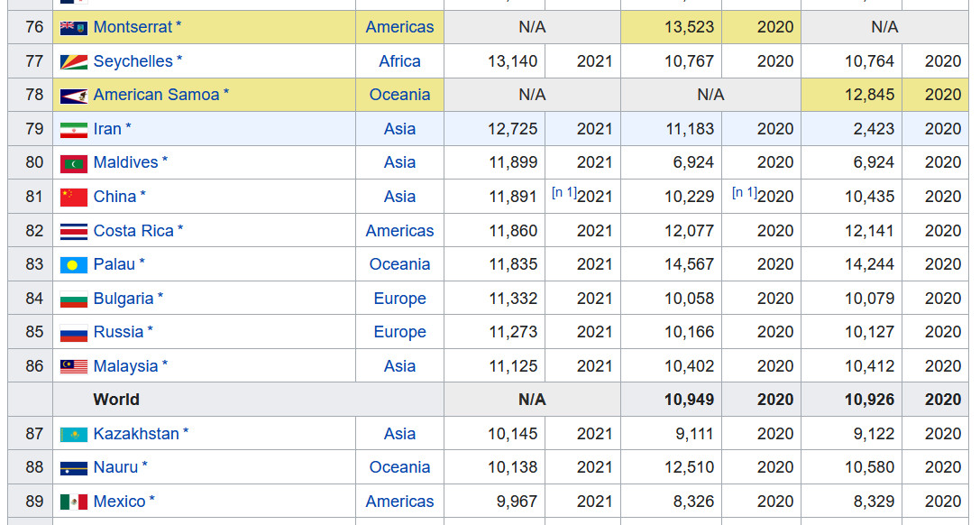Click the China flag icon
The height and width of the screenshot is (525, 980).
73,197
